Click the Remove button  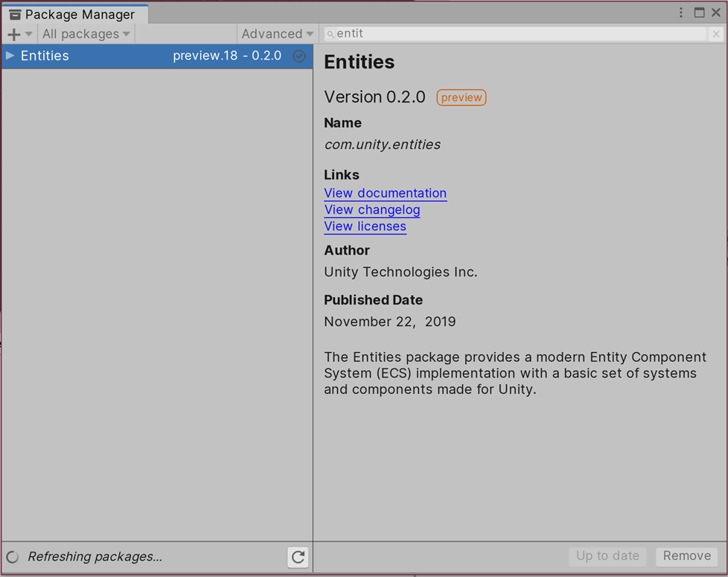(x=686, y=556)
